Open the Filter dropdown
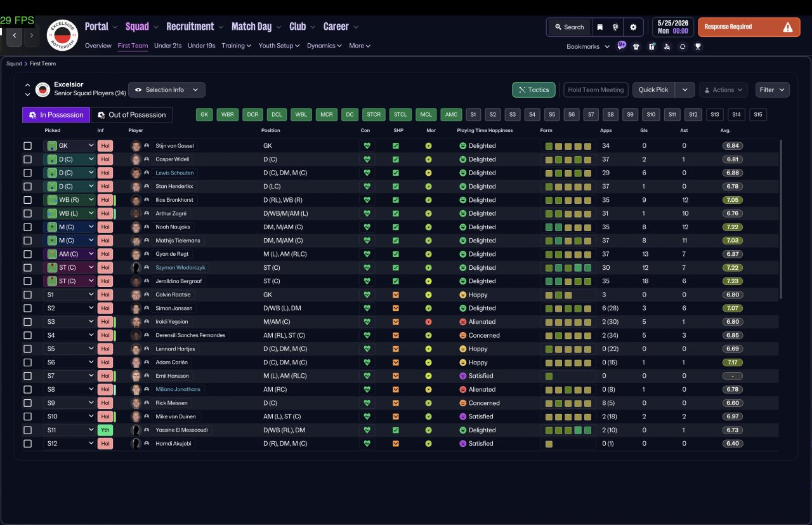The height and width of the screenshot is (525, 812). 773,90
